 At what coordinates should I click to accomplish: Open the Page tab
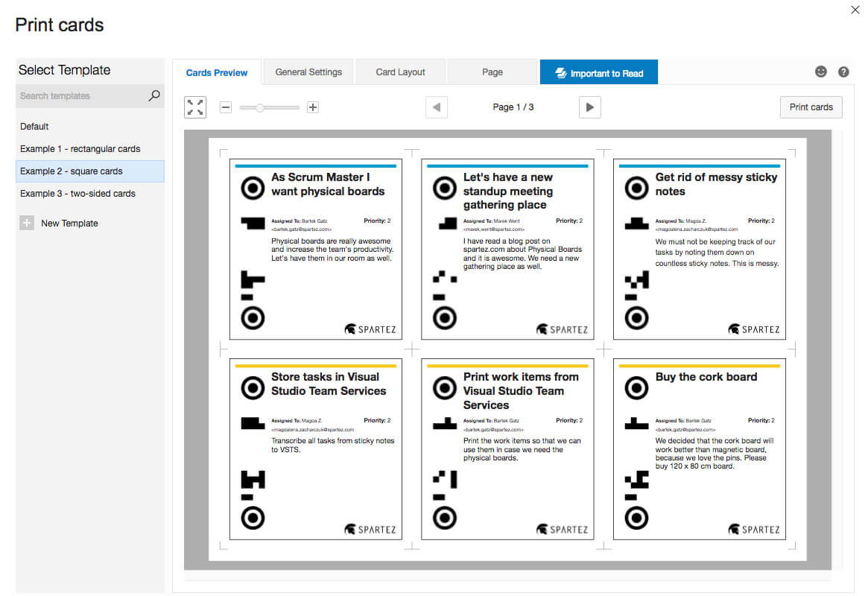(x=492, y=72)
